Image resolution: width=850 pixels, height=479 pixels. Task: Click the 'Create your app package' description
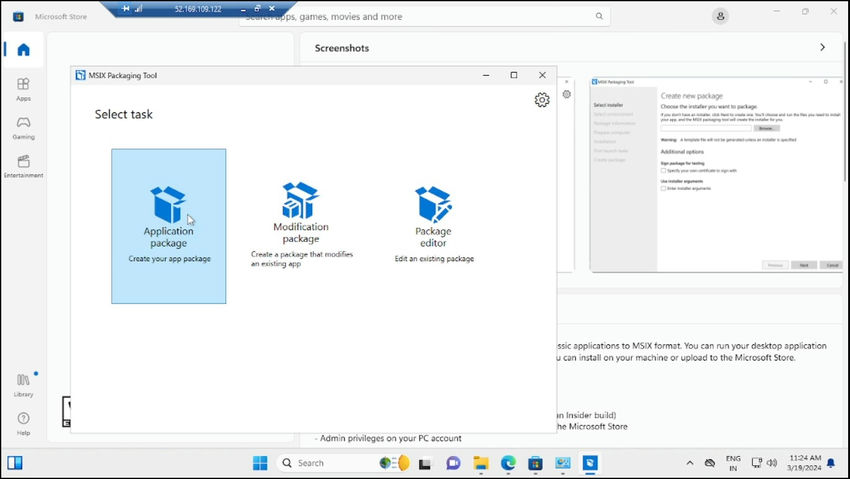[169, 259]
